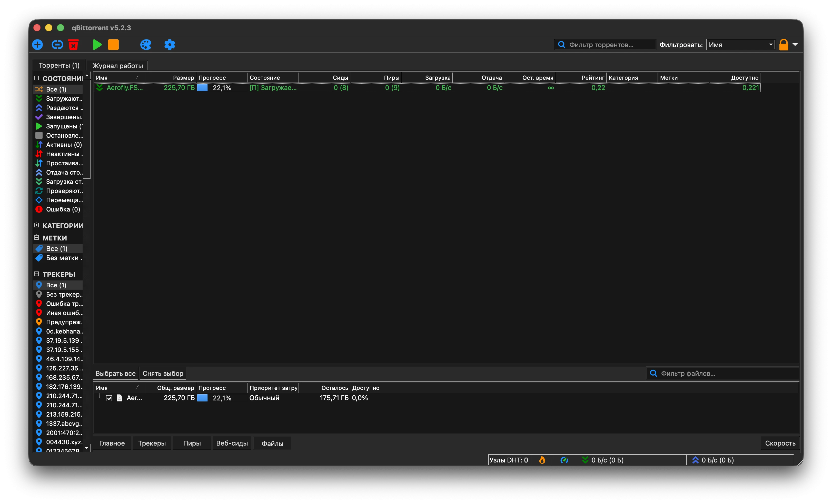Filter by Активны (0) status
The width and height of the screenshot is (832, 504).
pos(58,145)
